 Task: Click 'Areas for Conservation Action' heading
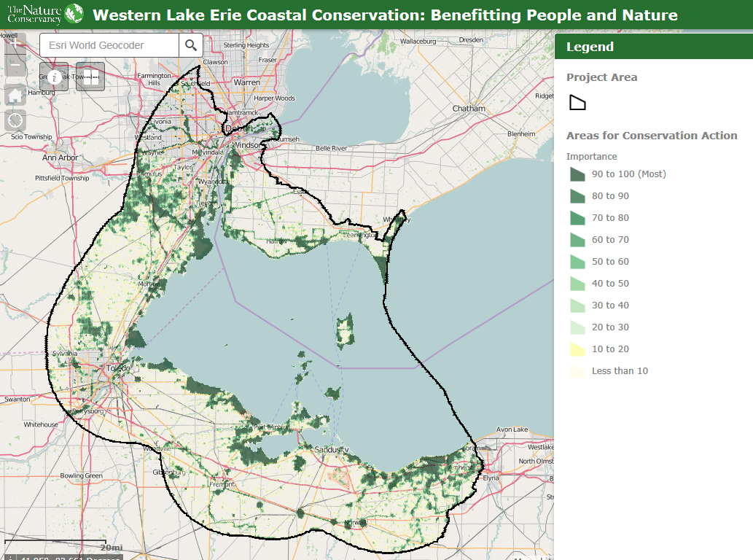pos(652,136)
